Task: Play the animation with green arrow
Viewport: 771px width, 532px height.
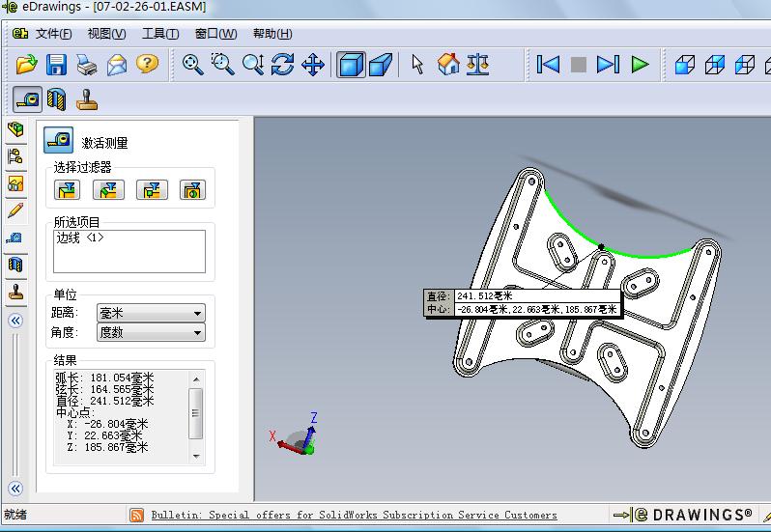Action: [640, 65]
